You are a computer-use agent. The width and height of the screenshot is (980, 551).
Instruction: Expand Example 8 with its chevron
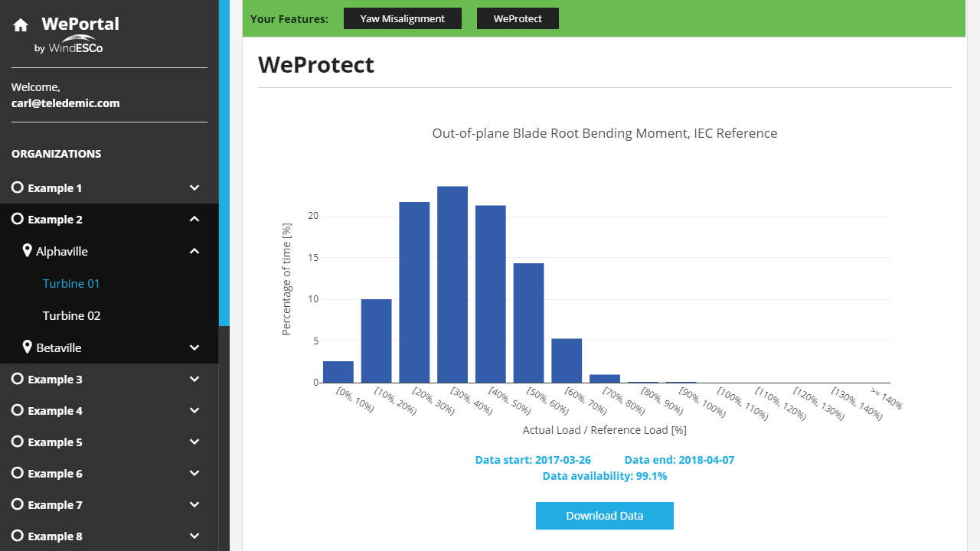(x=194, y=536)
